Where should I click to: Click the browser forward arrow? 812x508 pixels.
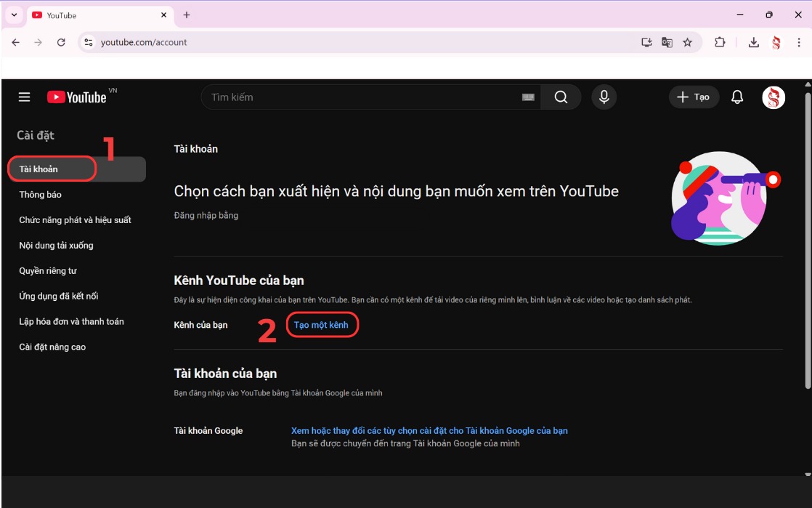point(38,42)
